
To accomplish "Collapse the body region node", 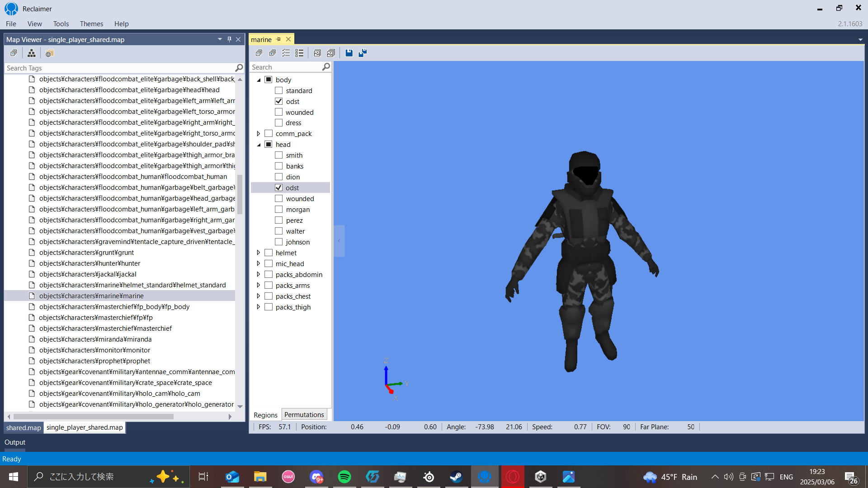I will point(259,80).
